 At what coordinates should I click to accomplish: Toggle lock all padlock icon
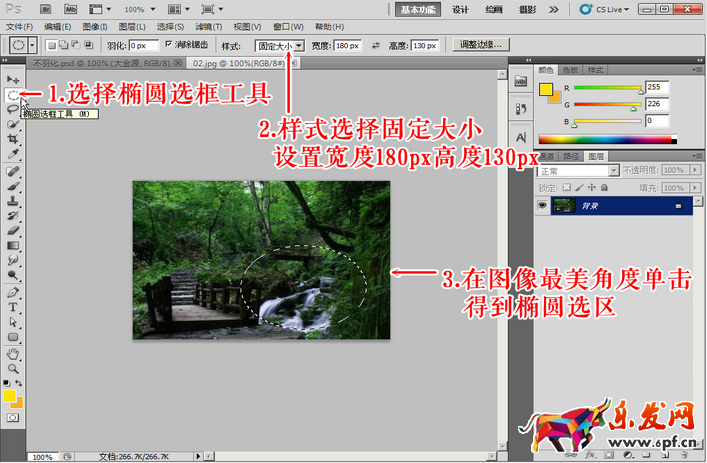coord(604,187)
